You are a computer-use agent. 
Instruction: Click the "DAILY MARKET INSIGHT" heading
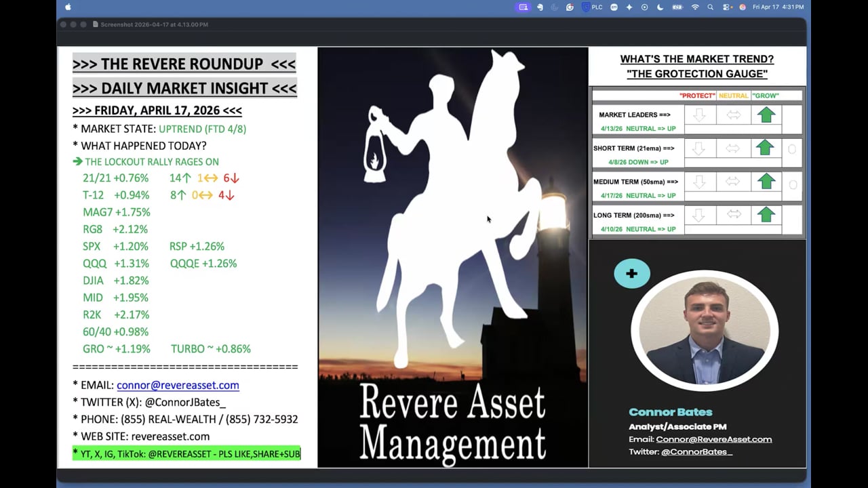(184, 88)
